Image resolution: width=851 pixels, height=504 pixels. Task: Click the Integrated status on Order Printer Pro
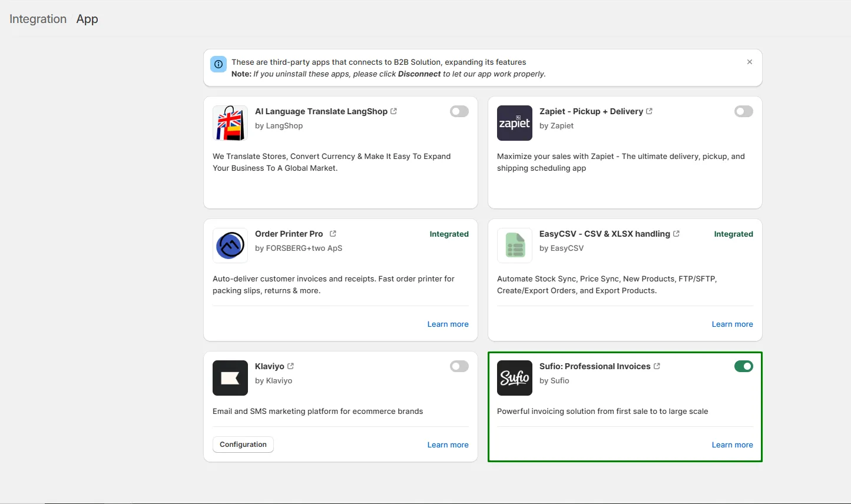point(449,234)
